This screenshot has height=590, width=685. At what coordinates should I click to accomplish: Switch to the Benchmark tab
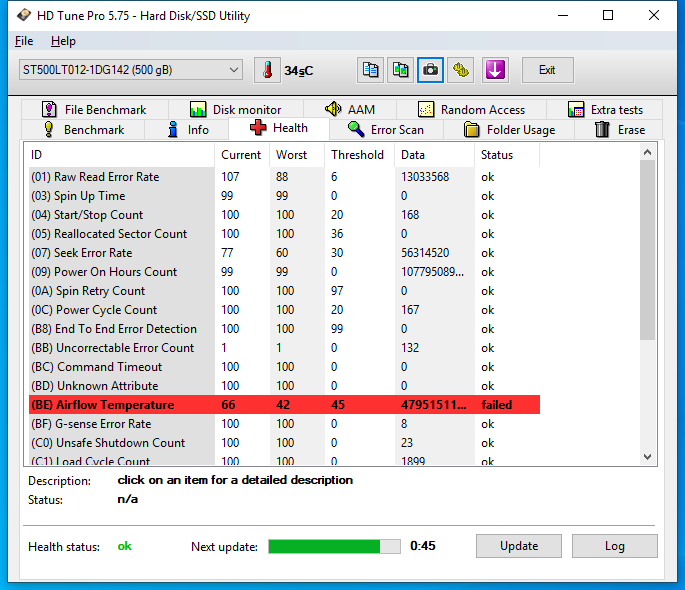point(84,130)
